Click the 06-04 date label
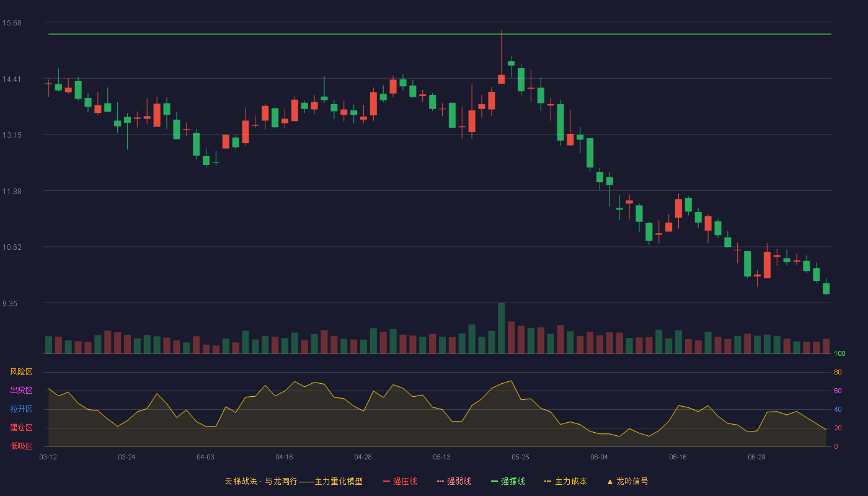The width and height of the screenshot is (868, 496). click(x=599, y=457)
